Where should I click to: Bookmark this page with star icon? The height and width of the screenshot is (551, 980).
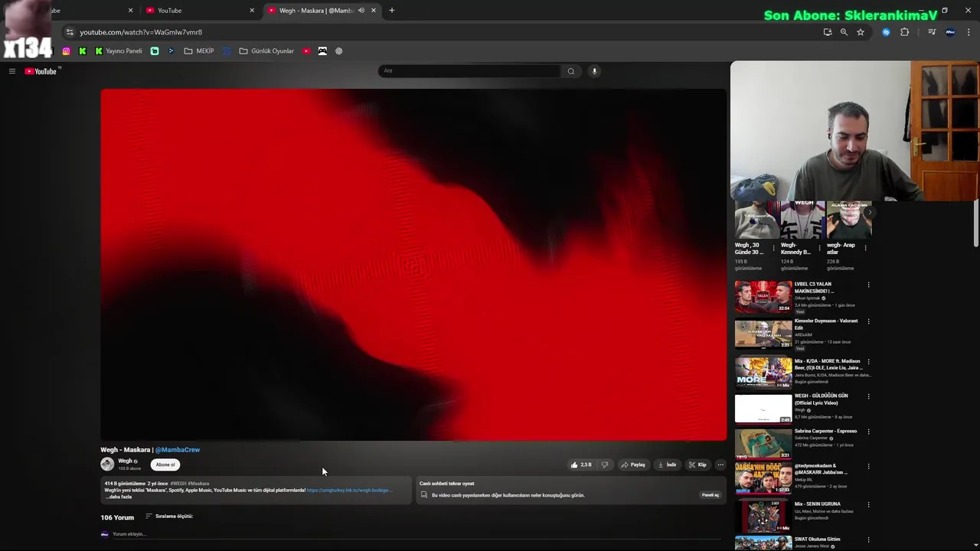pyautogui.click(x=861, y=32)
